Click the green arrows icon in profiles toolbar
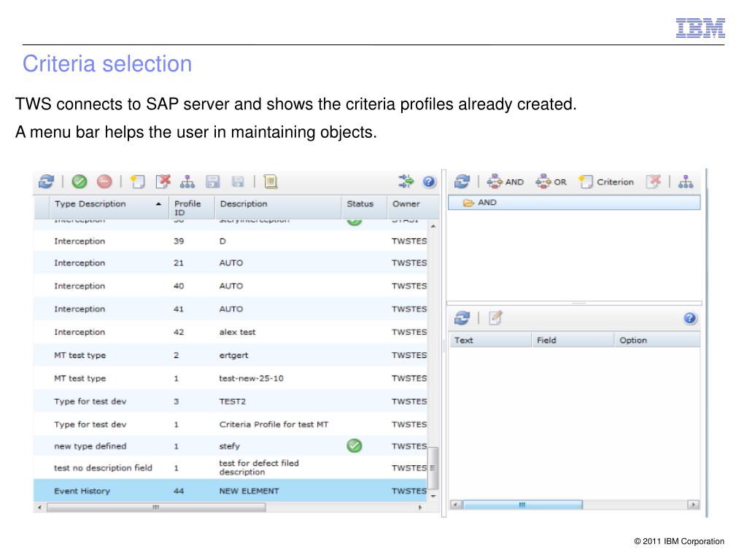Image resolution: width=747 pixels, height=560 pixels. (x=406, y=181)
